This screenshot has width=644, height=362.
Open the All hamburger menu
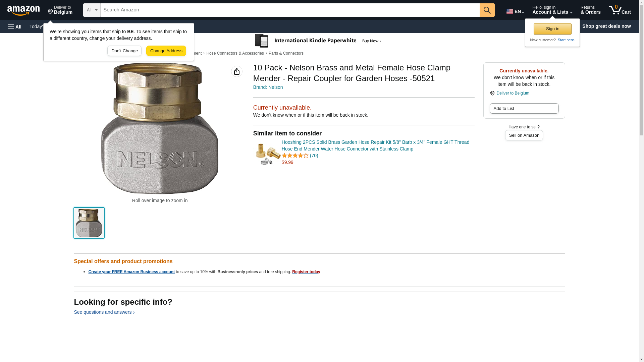[x=15, y=27]
